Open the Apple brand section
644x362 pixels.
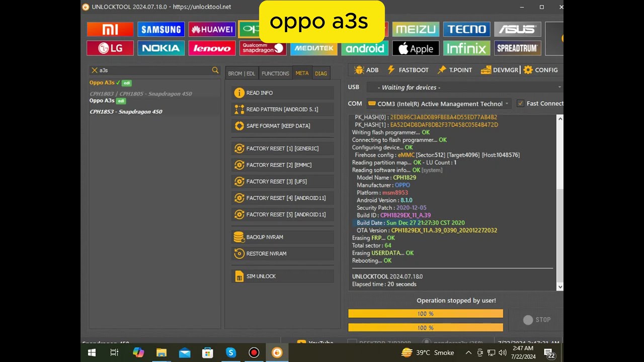tap(416, 48)
